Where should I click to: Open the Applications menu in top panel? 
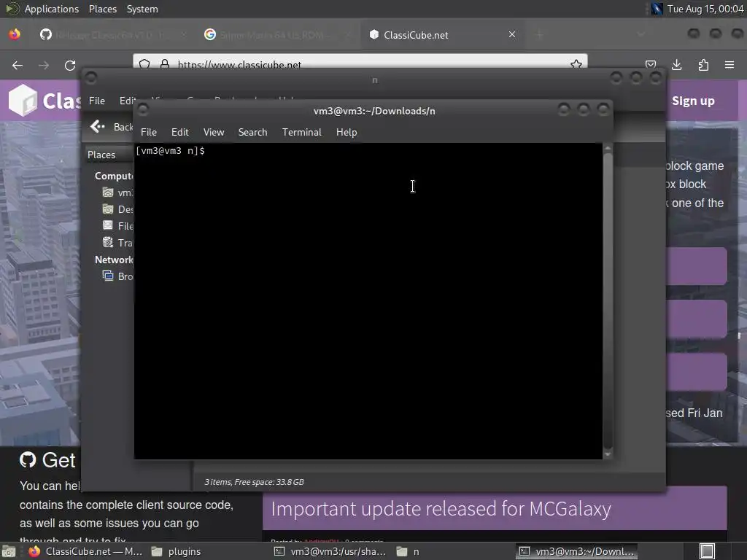(52, 9)
